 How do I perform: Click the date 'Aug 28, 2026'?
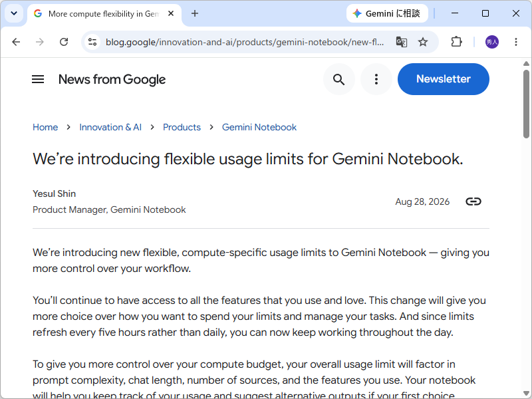click(422, 201)
